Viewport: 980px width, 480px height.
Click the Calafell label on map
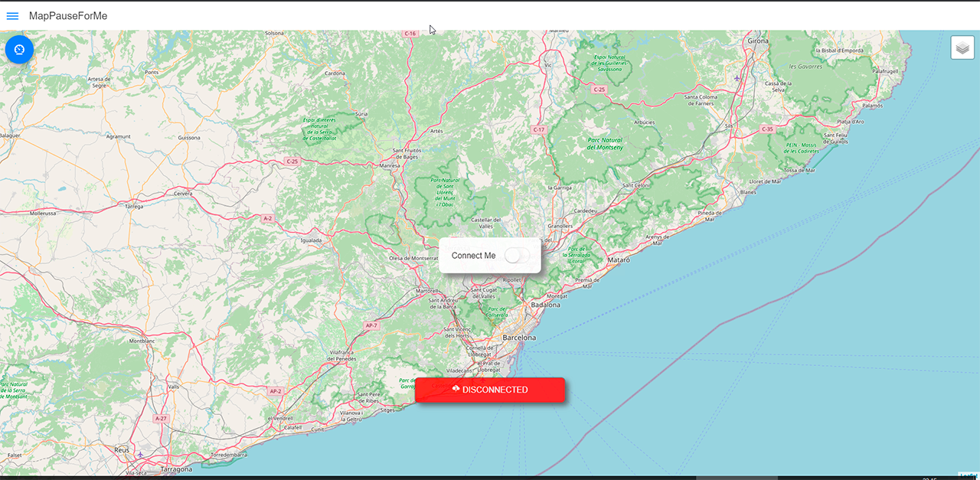pyautogui.click(x=293, y=427)
